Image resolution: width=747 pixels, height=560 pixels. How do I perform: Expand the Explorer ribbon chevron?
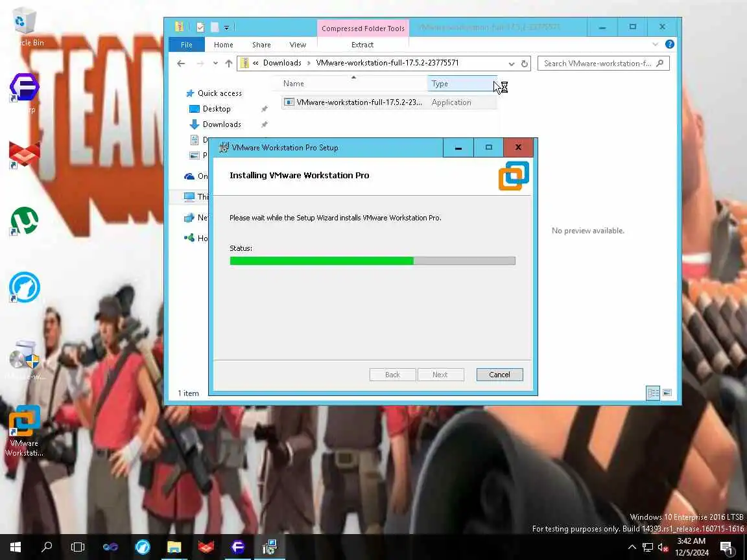click(x=655, y=44)
